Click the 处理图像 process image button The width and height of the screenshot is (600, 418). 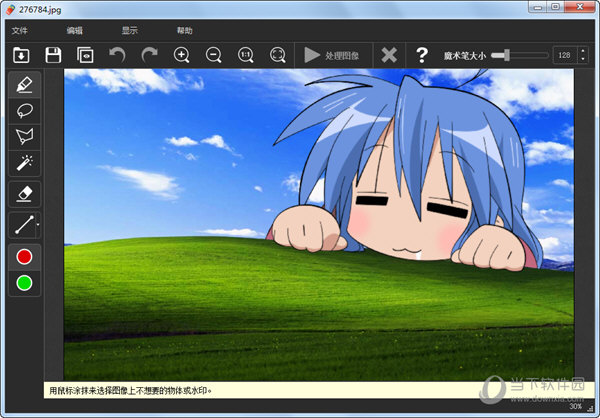(x=333, y=56)
